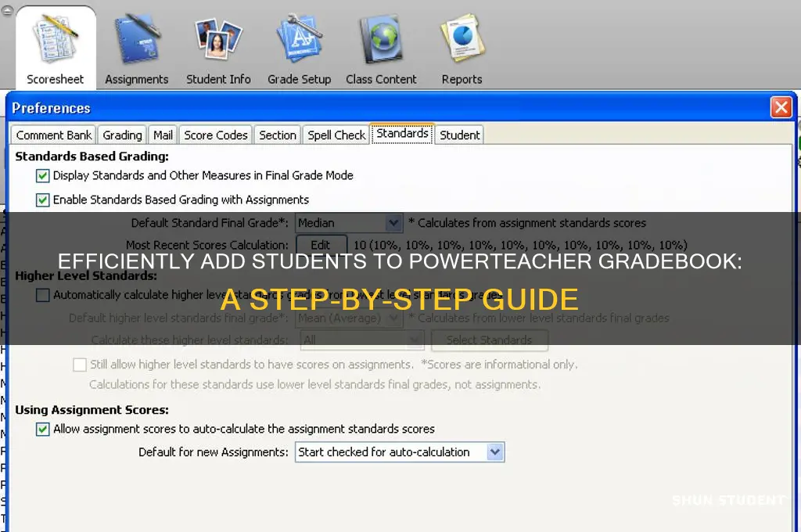
Task: Switch to the Mail tab
Action: coord(163,135)
